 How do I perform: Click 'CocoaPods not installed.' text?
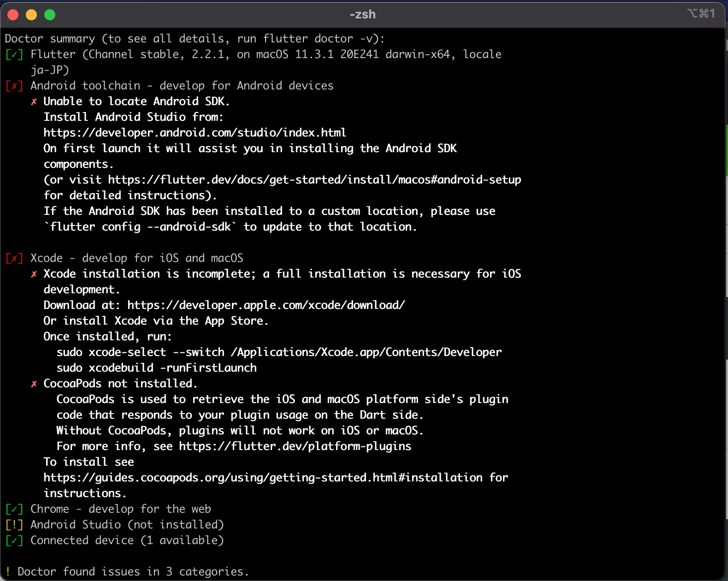[x=120, y=384]
